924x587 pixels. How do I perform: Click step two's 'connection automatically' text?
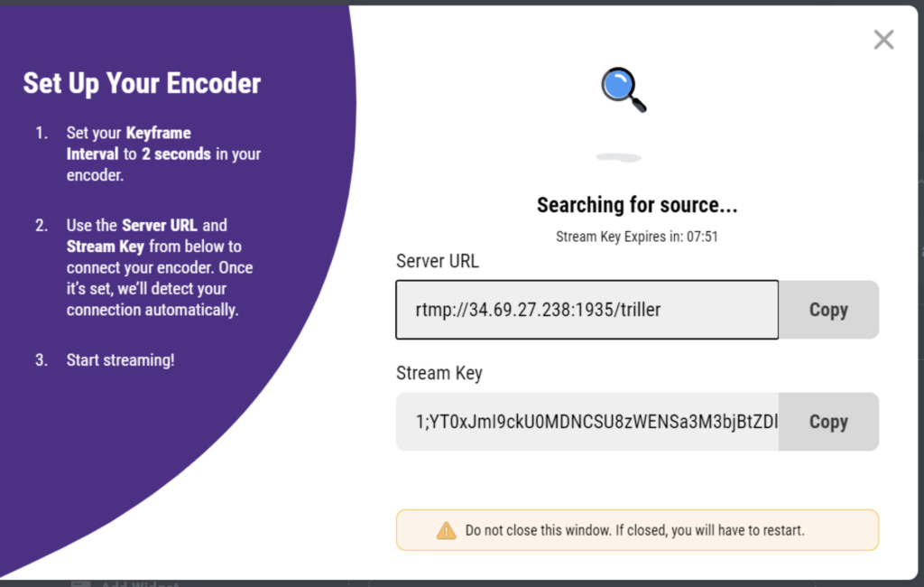[152, 310]
